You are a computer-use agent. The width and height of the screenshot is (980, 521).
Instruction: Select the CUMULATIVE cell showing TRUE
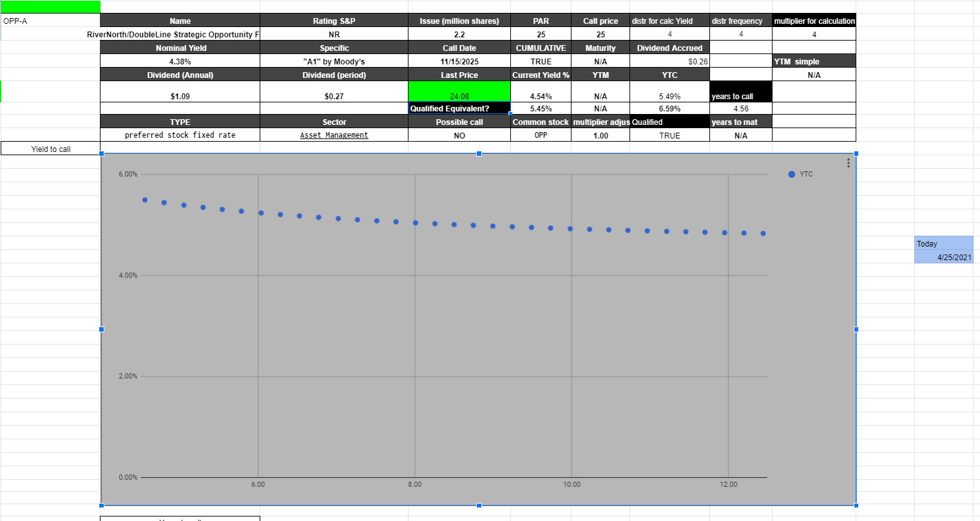(541, 61)
